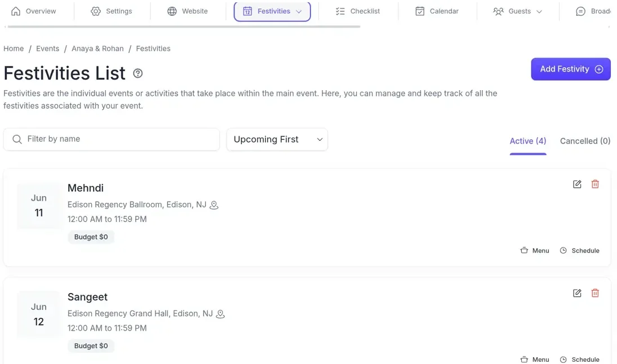Click the Jun 12 date tile
The height and width of the screenshot is (364, 617).
pos(38,314)
